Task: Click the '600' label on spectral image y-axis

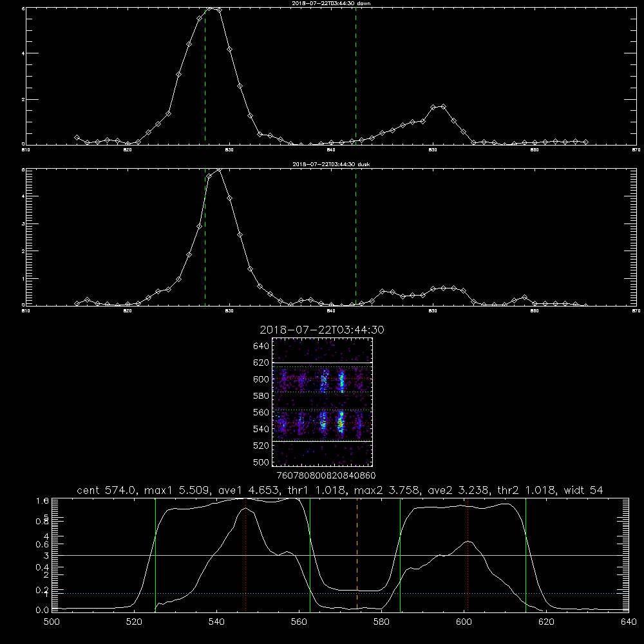Action: point(261,379)
